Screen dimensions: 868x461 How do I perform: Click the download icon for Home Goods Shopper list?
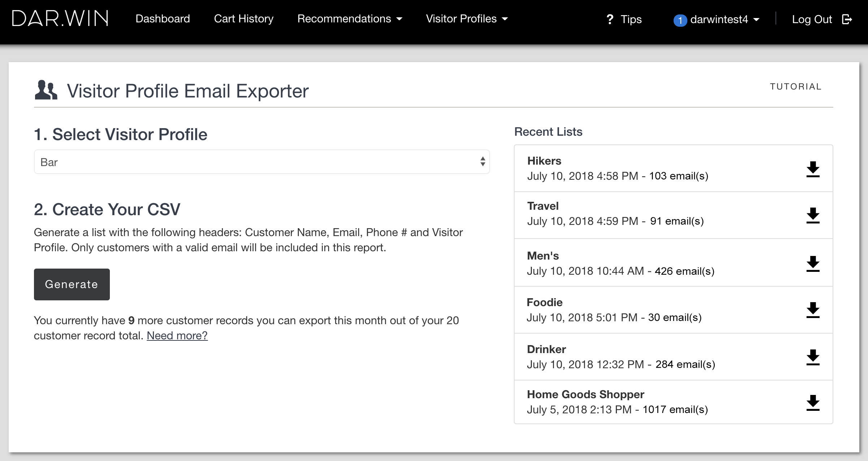point(813,402)
